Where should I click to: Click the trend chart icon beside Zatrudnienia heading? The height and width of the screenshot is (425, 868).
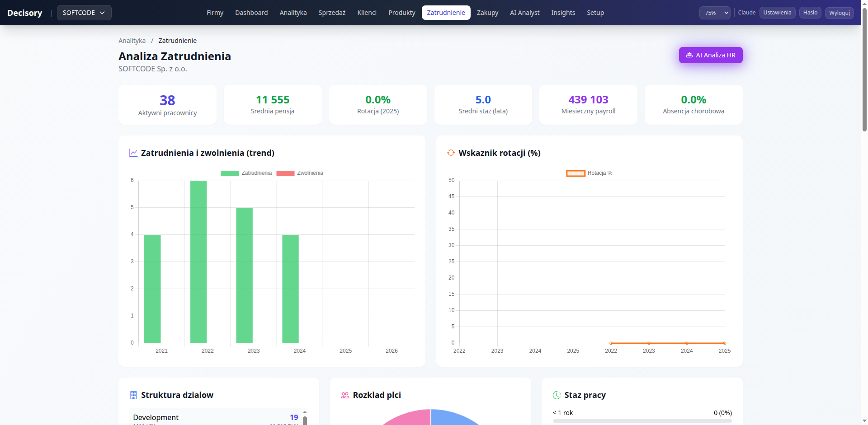point(133,153)
